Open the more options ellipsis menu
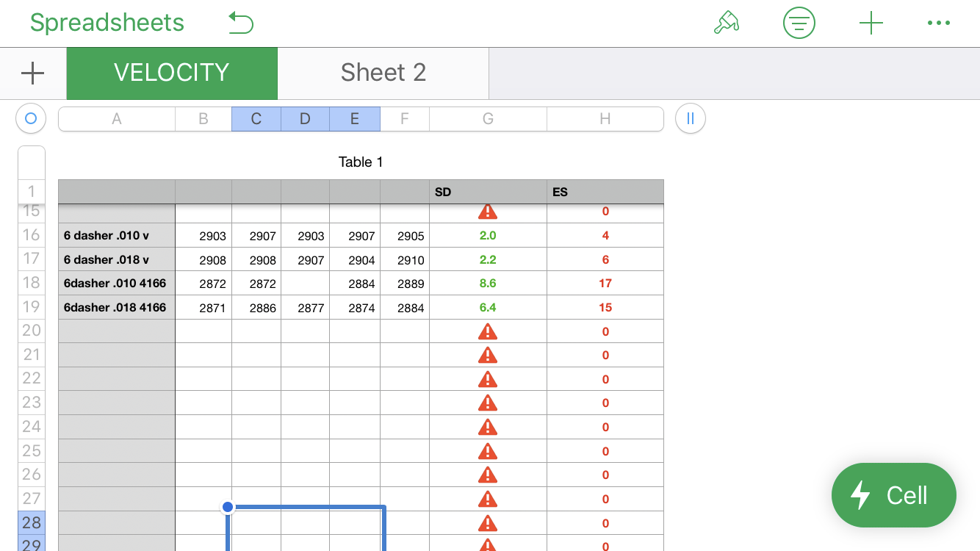This screenshot has width=980, height=551. click(938, 23)
